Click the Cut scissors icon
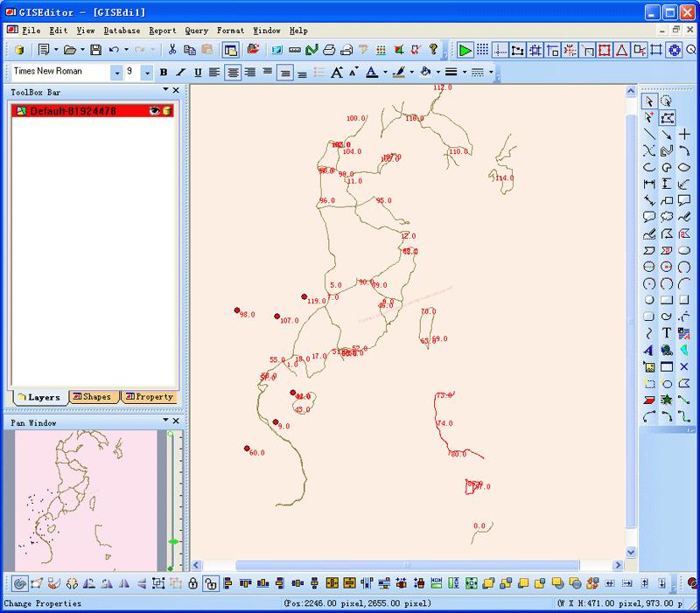The image size is (700, 613). [x=172, y=50]
